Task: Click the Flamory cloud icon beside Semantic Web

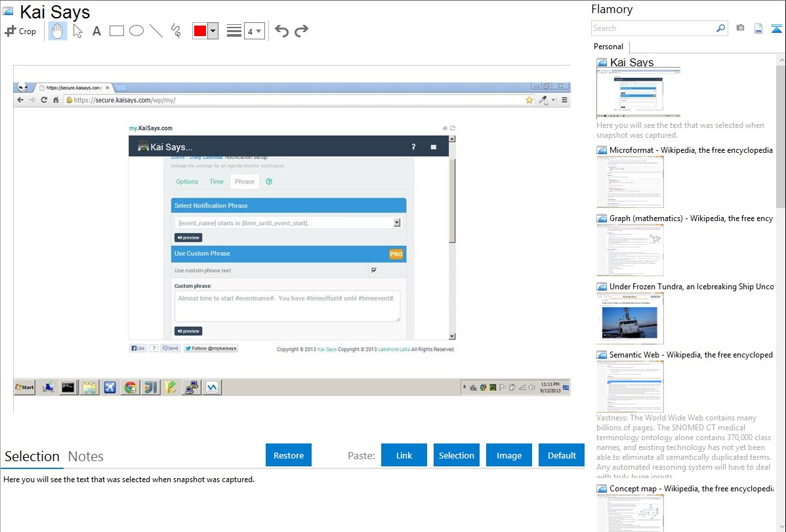Action: 602,355
